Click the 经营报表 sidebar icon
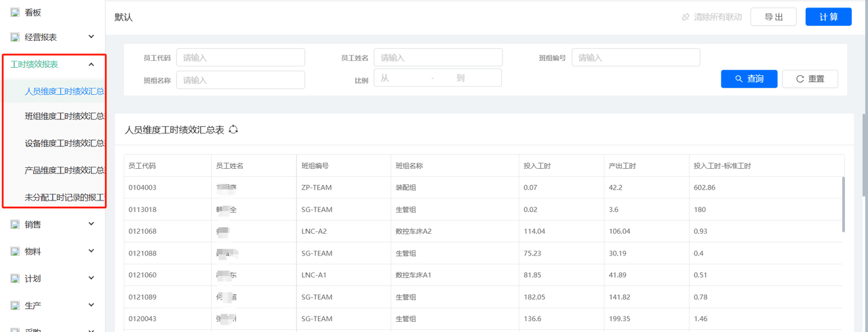Screen dimensions: 868x332 click(x=15, y=37)
